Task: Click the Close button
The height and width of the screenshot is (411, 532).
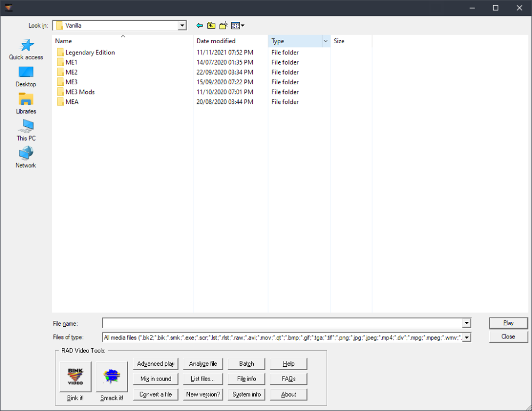Action: coord(508,337)
